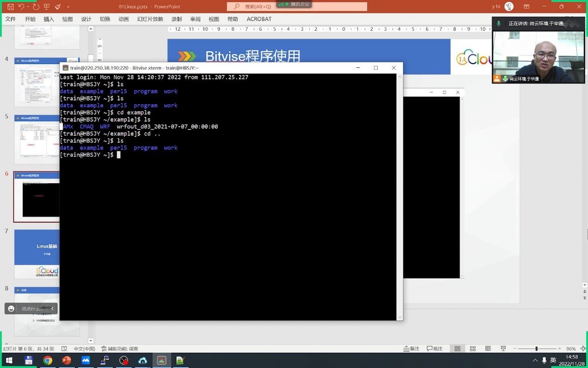Viewport: 588px width, 368px height.
Task: Switch to the 幻灯片放映 ribbon tab
Action: [x=150, y=19]
